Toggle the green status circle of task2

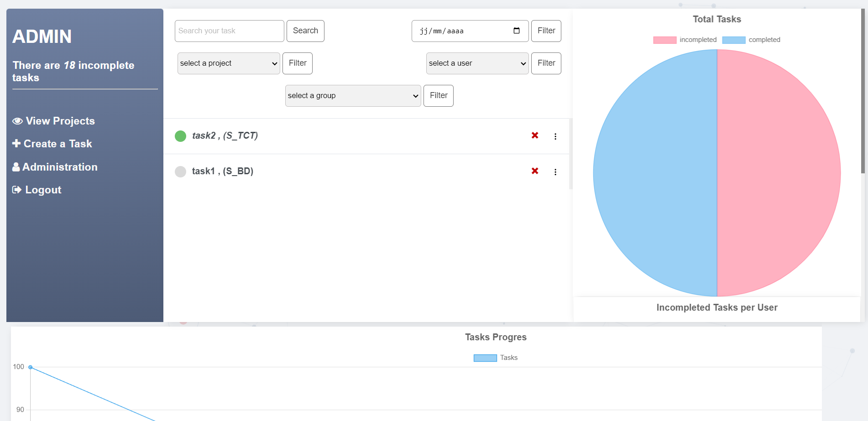click(x=181, y=136)
